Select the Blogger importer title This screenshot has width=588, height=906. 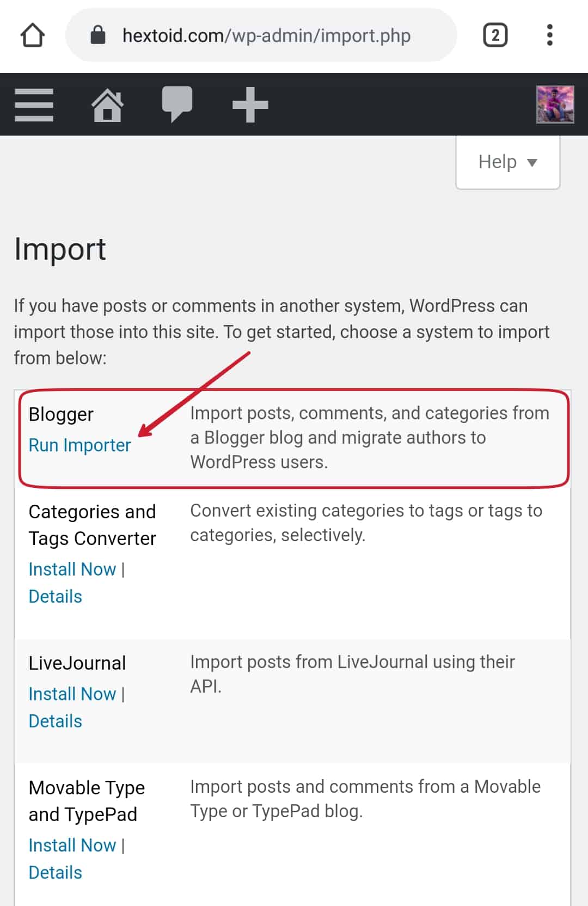pos(61,414)
